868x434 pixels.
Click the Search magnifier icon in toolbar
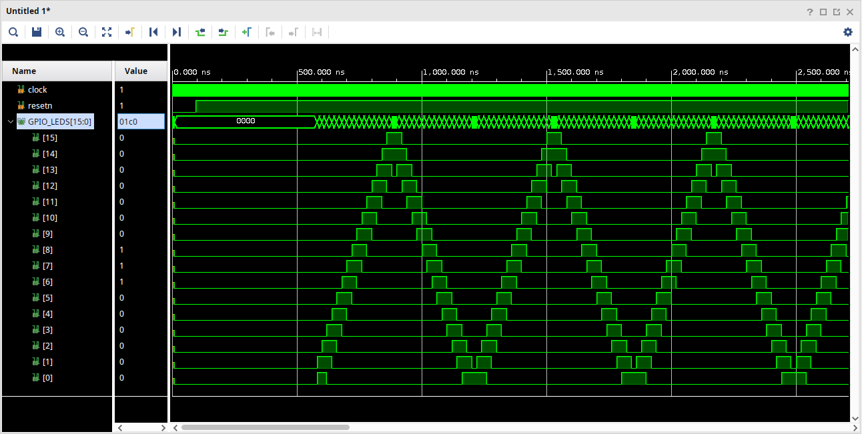click(13, 32)
